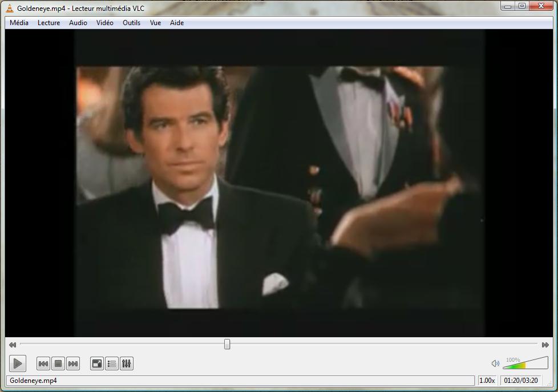Open the Vue menu
Viewport: 558px width, 392px height.
[155, 23]
